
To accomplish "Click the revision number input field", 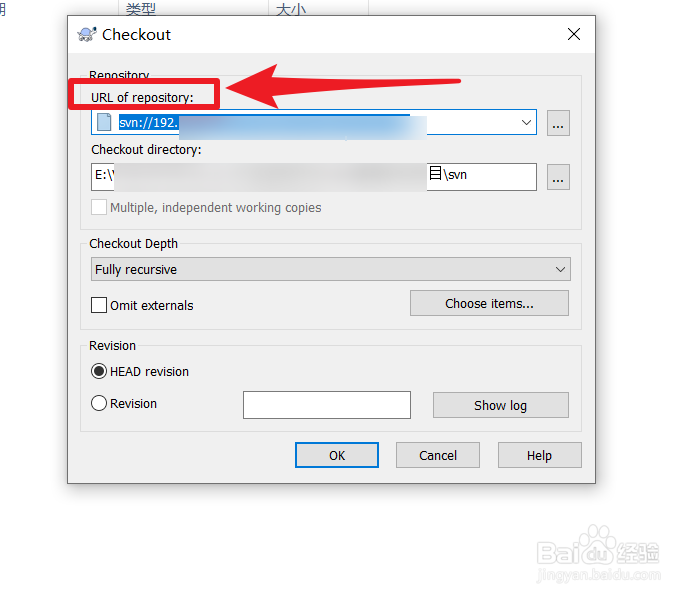I will [327, 405].
